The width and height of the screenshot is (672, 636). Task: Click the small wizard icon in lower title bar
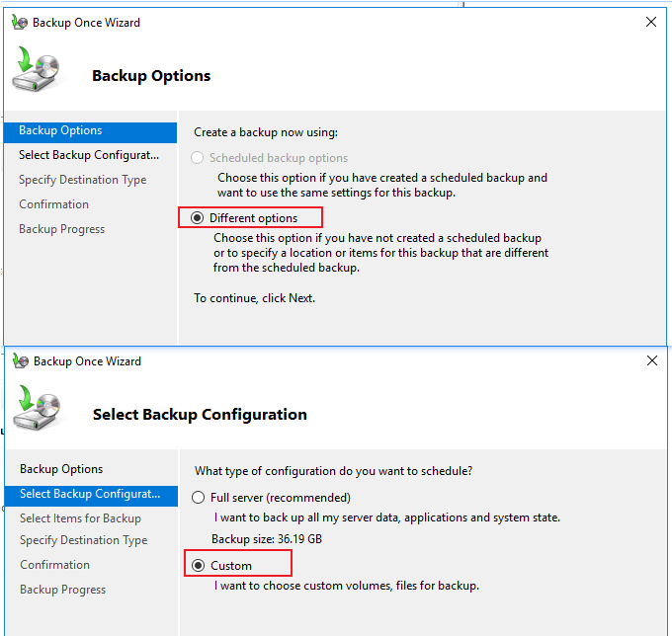[20, 361]
